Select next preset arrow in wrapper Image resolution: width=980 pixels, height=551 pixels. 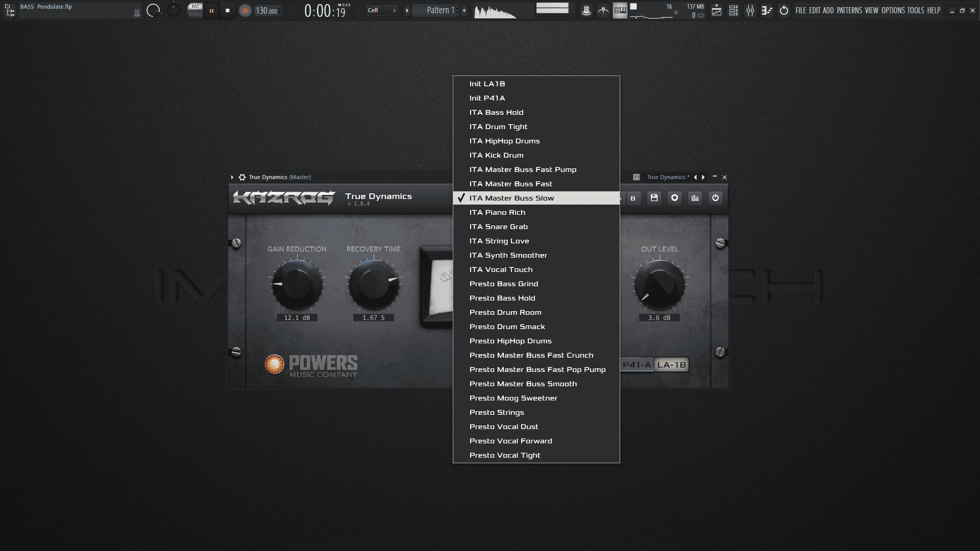[703, 177]
